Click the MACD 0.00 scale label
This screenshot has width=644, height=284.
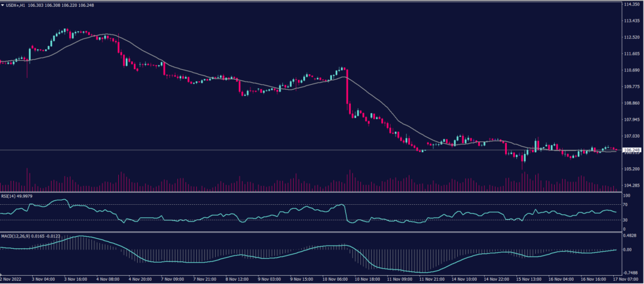tap(626, 249)
